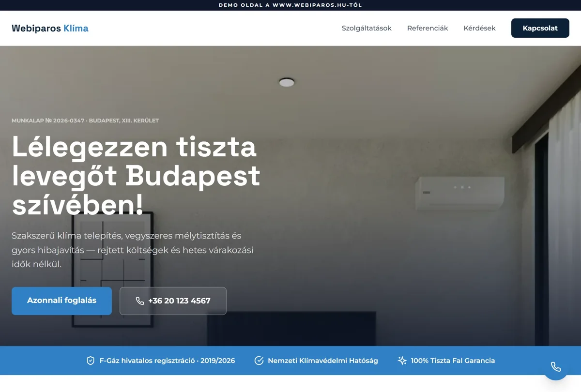Call the +36 20 123 4567 button

(x=173, y=301)
